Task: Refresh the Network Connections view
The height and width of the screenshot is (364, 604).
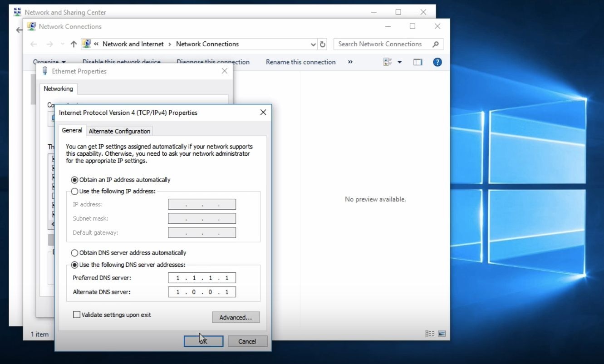Action: (x=323, y=44)
